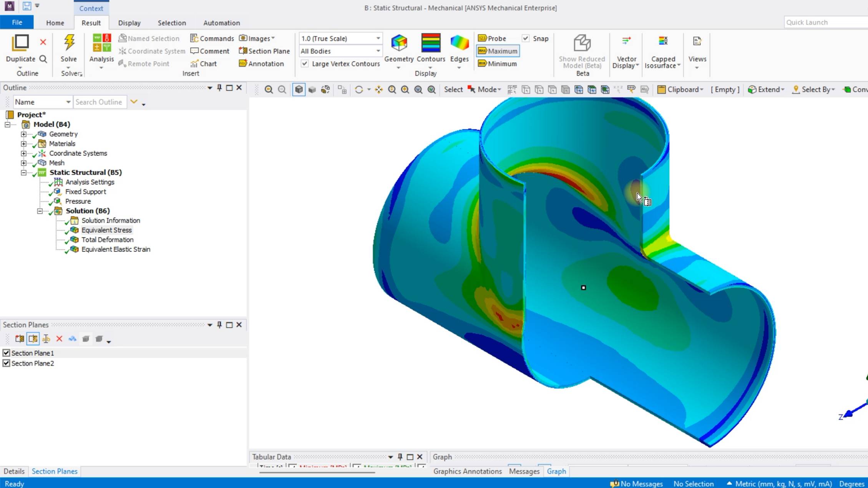This screenshot has width=868, height=488.
Task: Toggle the Minimum label tool
Action: (x=497, y=64)
